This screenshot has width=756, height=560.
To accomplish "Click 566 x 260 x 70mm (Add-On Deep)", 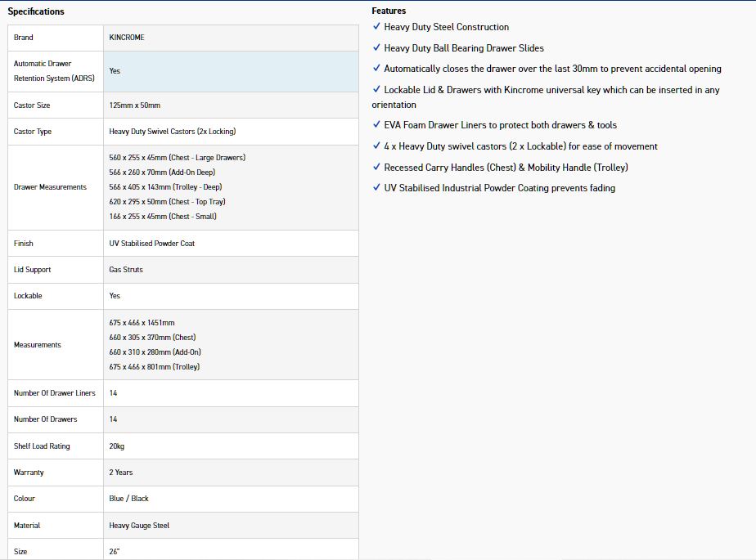I will coord(162,172).
